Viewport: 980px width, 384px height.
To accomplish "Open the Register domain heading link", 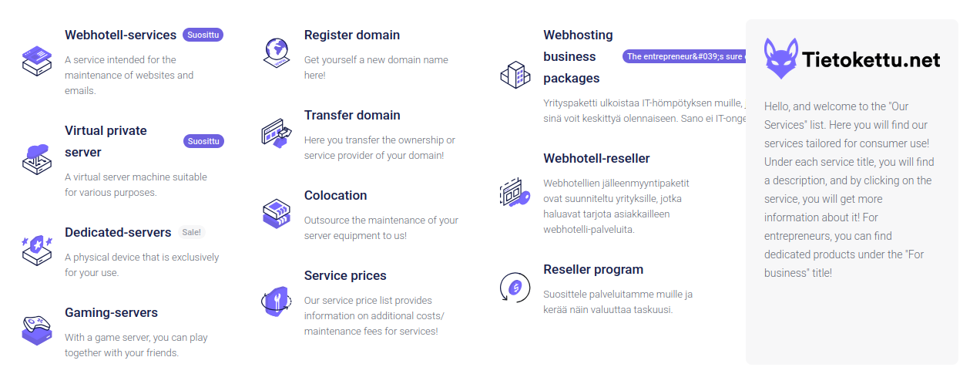I will [x=351, y=35].
